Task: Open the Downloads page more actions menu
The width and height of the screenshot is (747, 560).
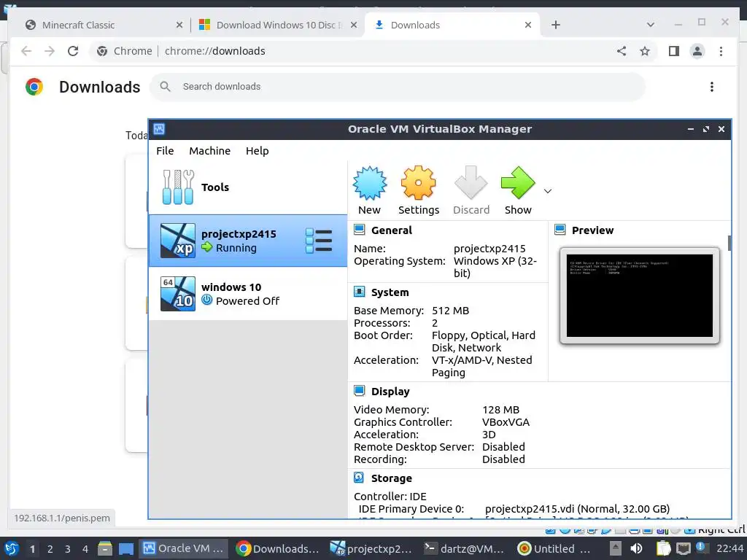Action: (x=712, y=87)
